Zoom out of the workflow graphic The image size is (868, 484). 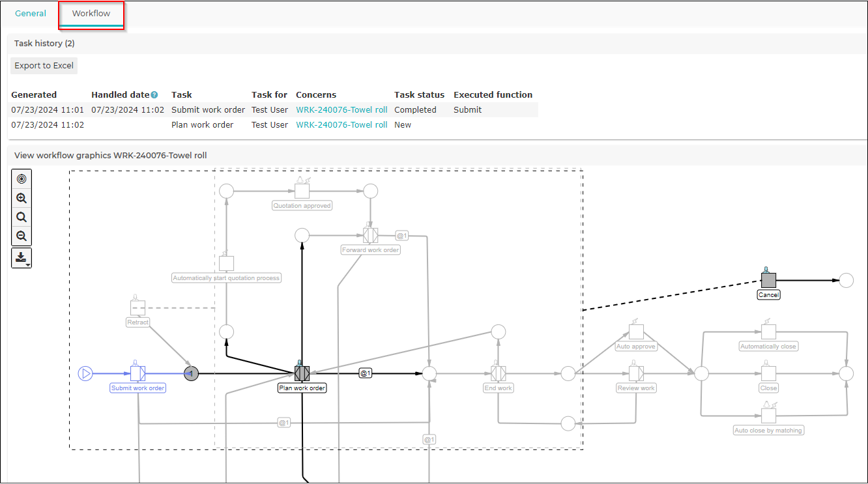pos(22,236)
